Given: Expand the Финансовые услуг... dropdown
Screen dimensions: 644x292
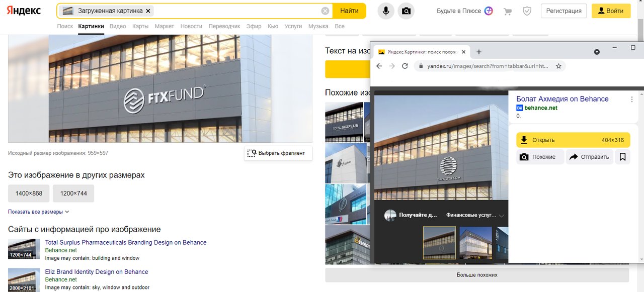Looking at the screenshot, I should (x=475, y=215).
